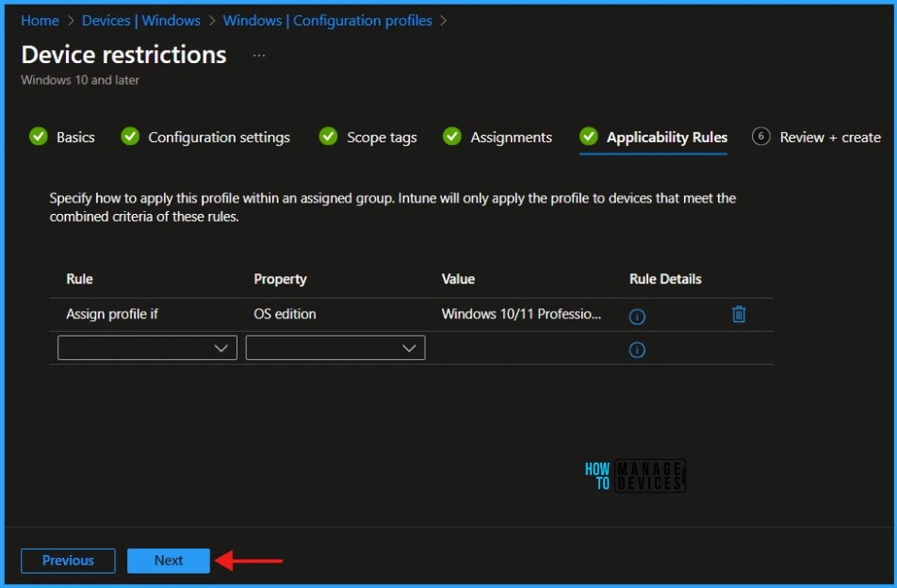Click the Assignments checkmark icon

[x=452, y=136]
